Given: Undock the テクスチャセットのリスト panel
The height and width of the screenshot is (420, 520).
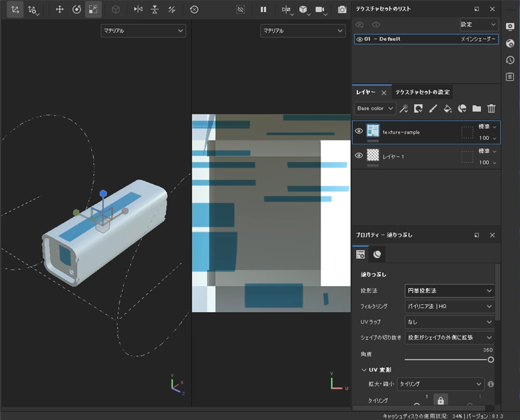Looking at the screenshot, I should tap(476, 9).
